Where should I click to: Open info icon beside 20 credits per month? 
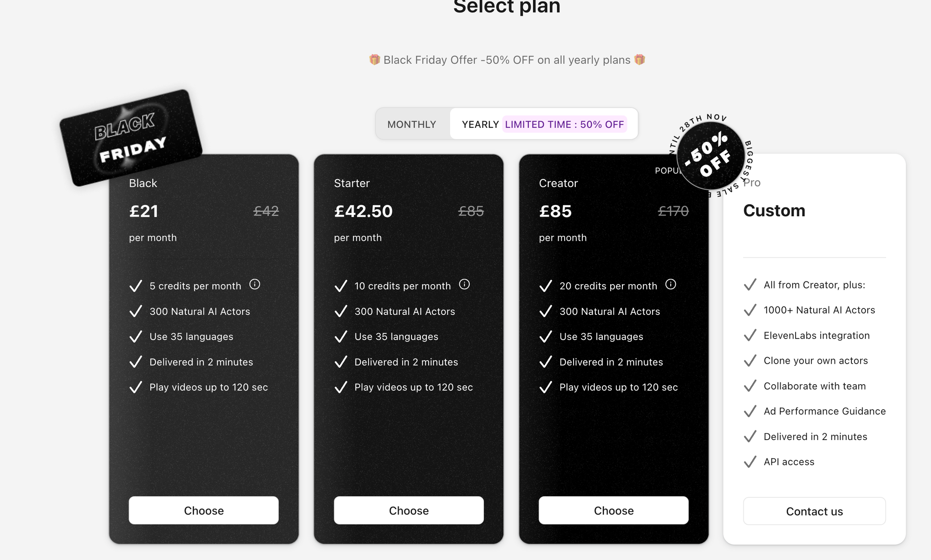[671, 284]
